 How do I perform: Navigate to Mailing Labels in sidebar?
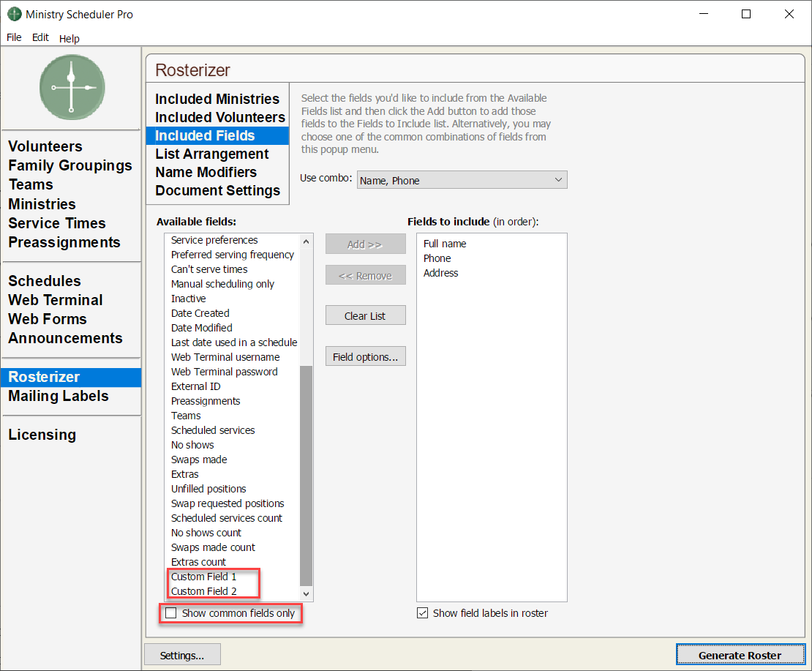click(x=59, y=396)
